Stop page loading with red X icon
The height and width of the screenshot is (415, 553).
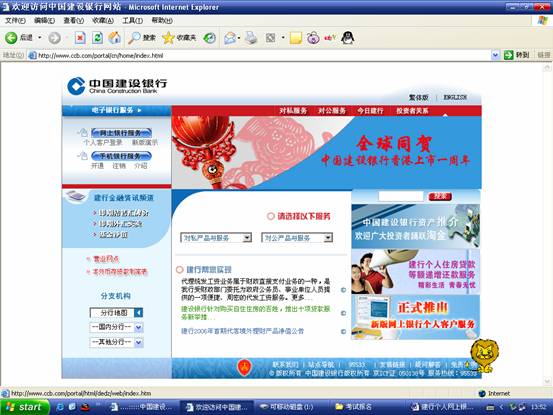pyautogui.click(x=80, y=38)
